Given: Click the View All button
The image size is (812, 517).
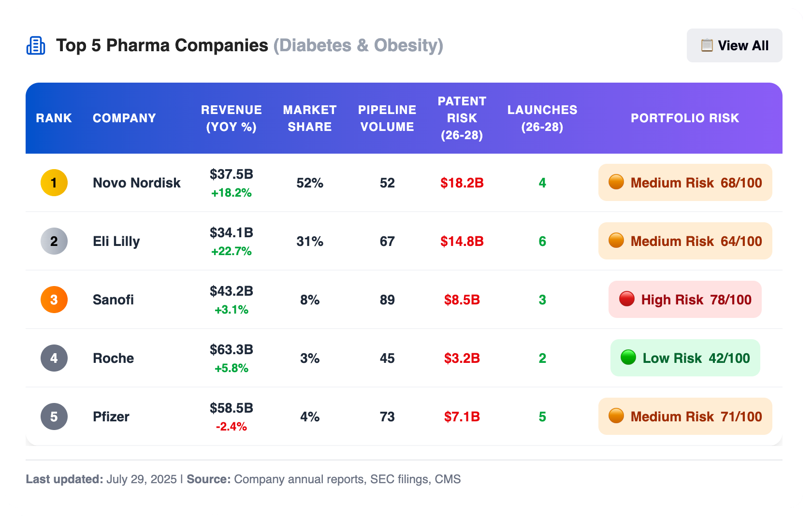Looking at the screenshot, I should pos(734,45).
